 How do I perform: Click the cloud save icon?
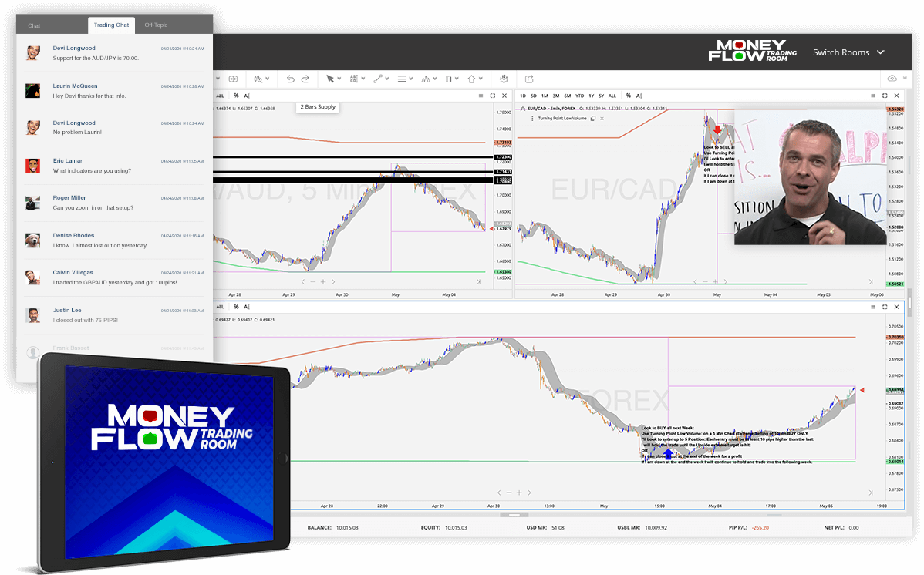pyautogui.click(x=892, y=79)
